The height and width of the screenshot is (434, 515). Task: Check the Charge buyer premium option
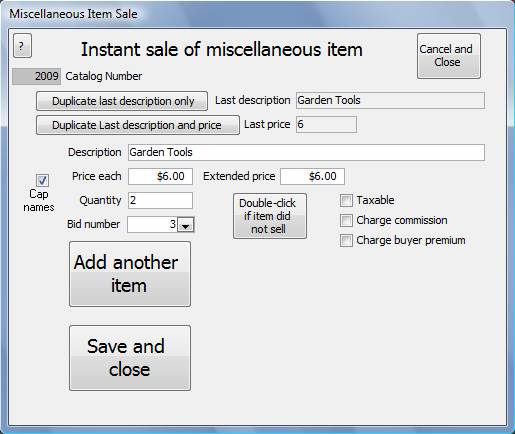pyautogui.click(x=346, y=240)
